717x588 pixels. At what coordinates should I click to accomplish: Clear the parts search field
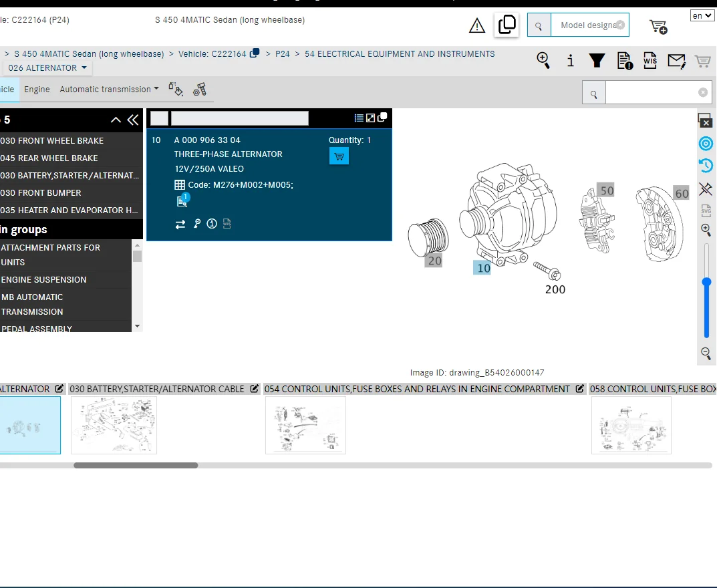point(703,92)
